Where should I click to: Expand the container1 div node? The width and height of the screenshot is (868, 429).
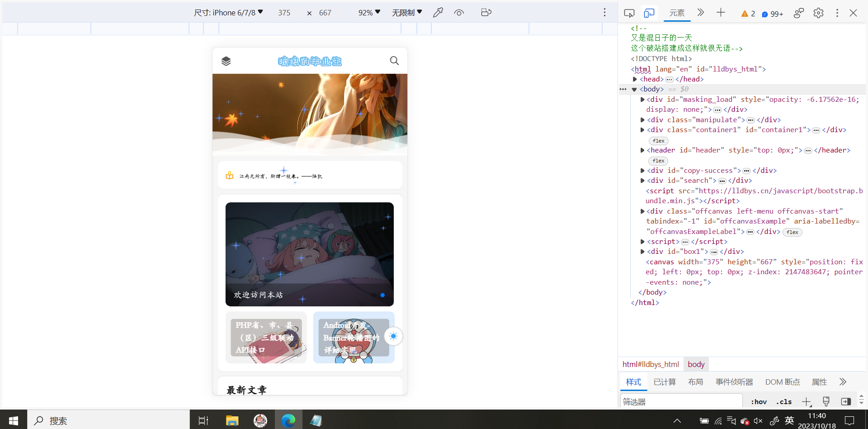pyautogui.click(x=642, y=130)
